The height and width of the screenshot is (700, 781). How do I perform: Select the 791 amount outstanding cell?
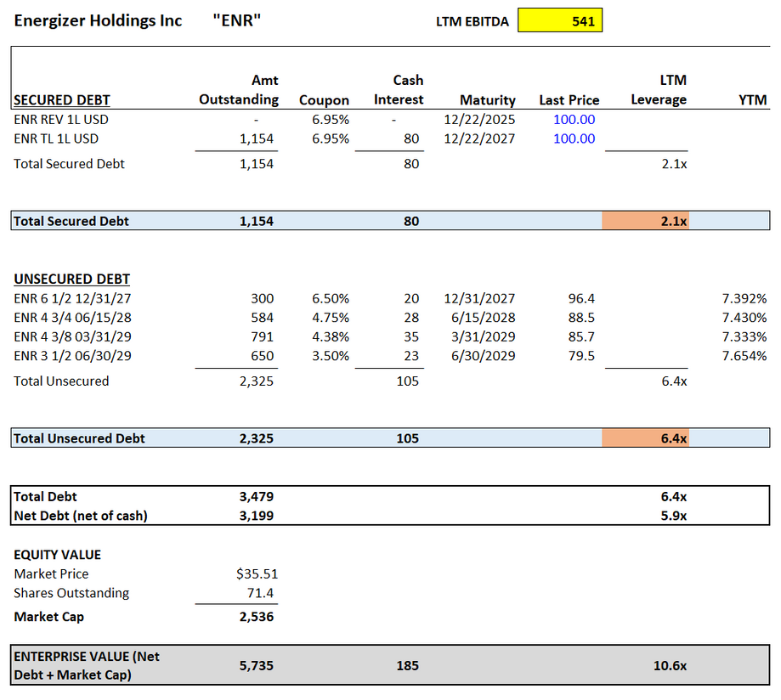[262, 337]
